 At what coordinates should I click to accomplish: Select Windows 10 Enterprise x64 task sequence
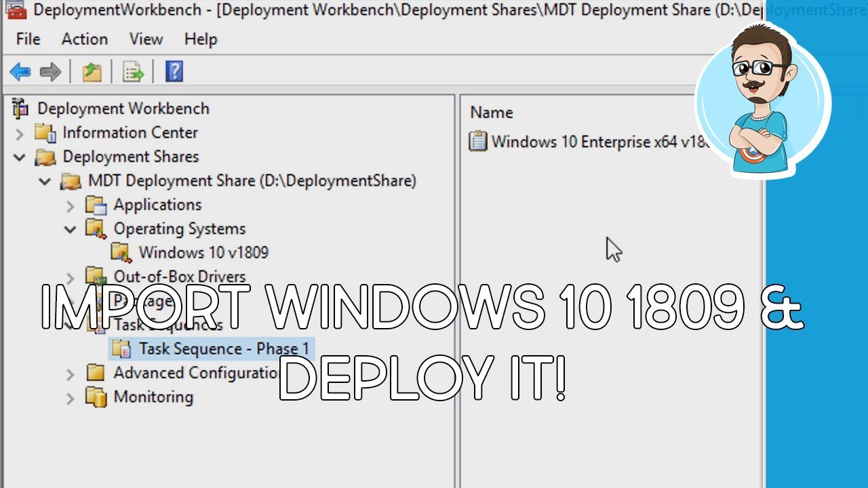point(600,142)
